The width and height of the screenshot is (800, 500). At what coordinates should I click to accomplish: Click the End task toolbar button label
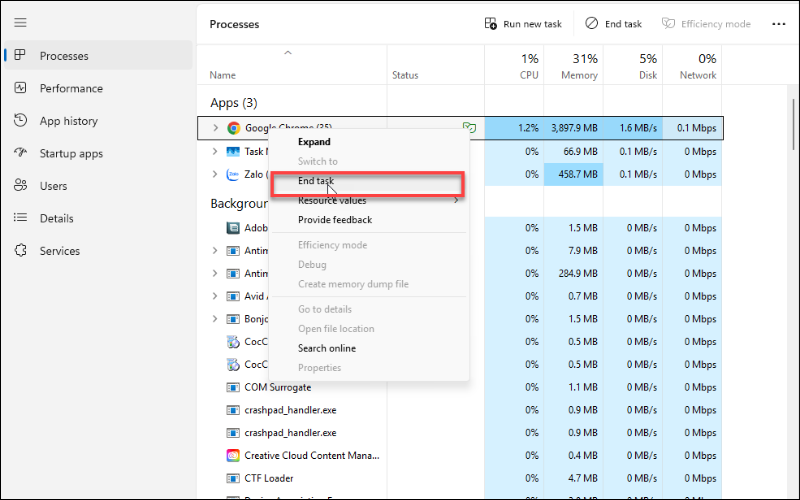(x=623, y=24)
